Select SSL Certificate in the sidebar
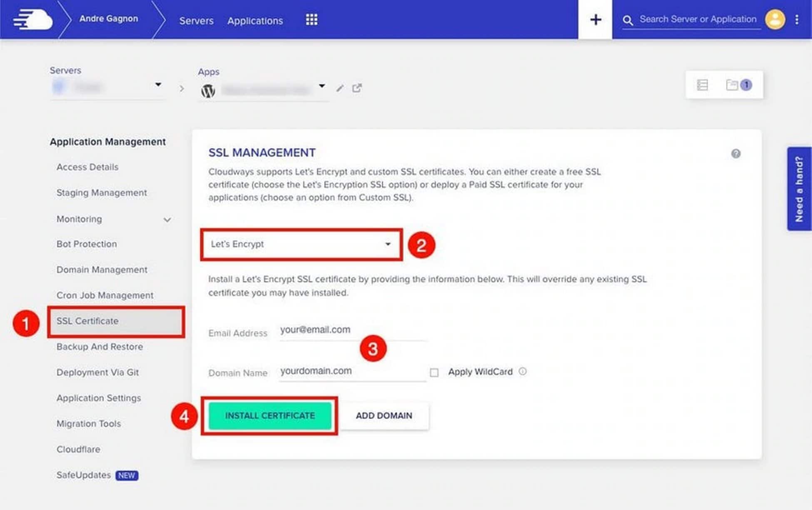 click(x=87, y=321)
